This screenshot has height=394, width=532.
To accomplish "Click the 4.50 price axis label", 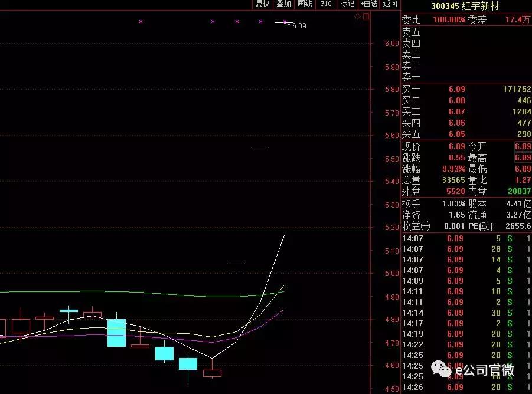I will tap(391, 389).
